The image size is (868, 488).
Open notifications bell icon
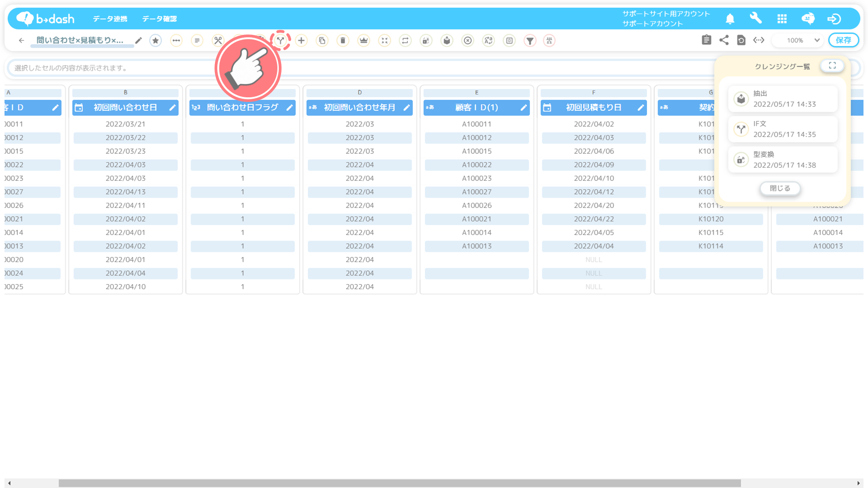click(x=730, y=19)
